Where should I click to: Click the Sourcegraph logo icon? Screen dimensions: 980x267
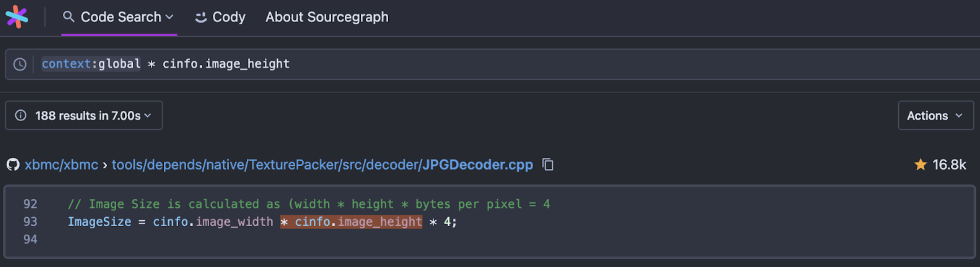point(17,17)
